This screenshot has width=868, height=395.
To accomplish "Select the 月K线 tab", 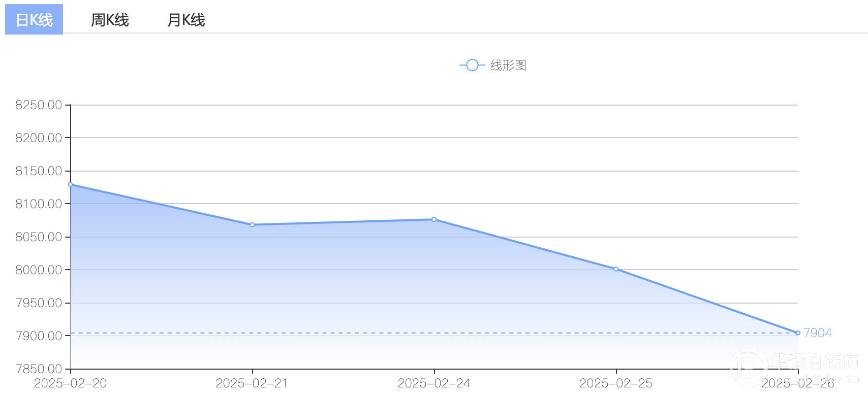I will pyautogui.click(x=186, y=20).
